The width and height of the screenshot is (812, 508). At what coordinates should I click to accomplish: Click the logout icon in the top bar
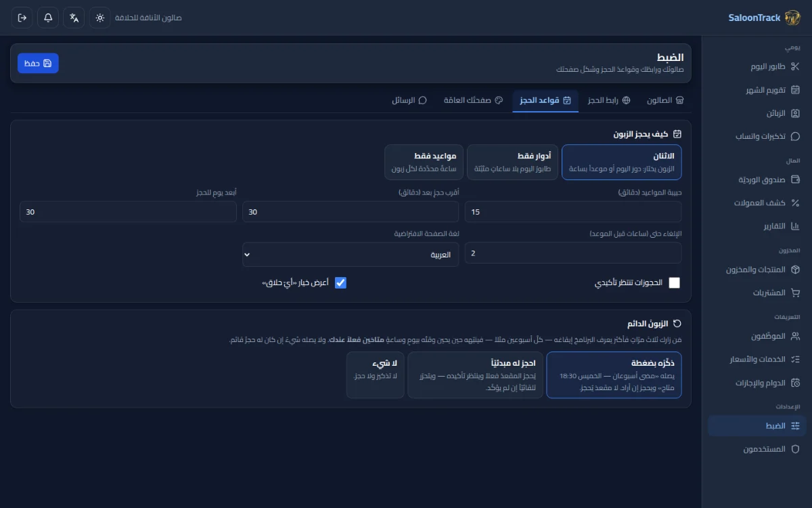click(22, 18)
